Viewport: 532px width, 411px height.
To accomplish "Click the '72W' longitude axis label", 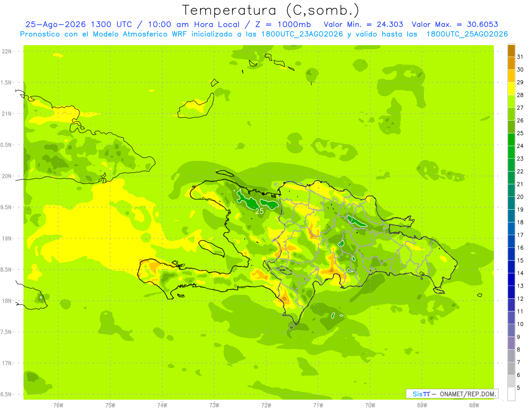I will click(x=266, y=405).
